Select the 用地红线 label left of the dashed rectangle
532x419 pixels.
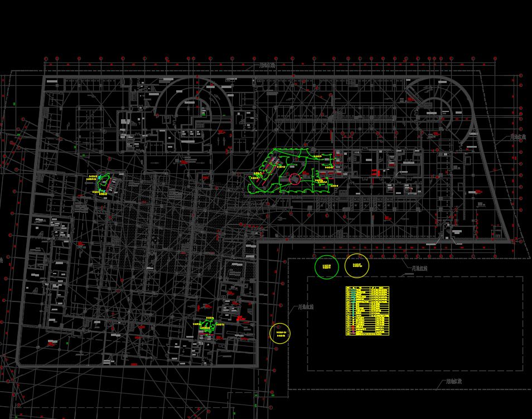pos(305,307)
